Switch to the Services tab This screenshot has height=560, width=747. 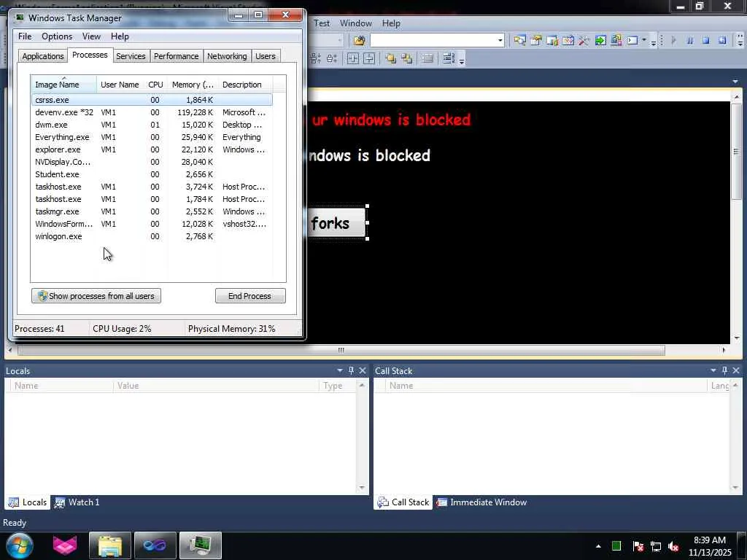click(x=131, y=56)
